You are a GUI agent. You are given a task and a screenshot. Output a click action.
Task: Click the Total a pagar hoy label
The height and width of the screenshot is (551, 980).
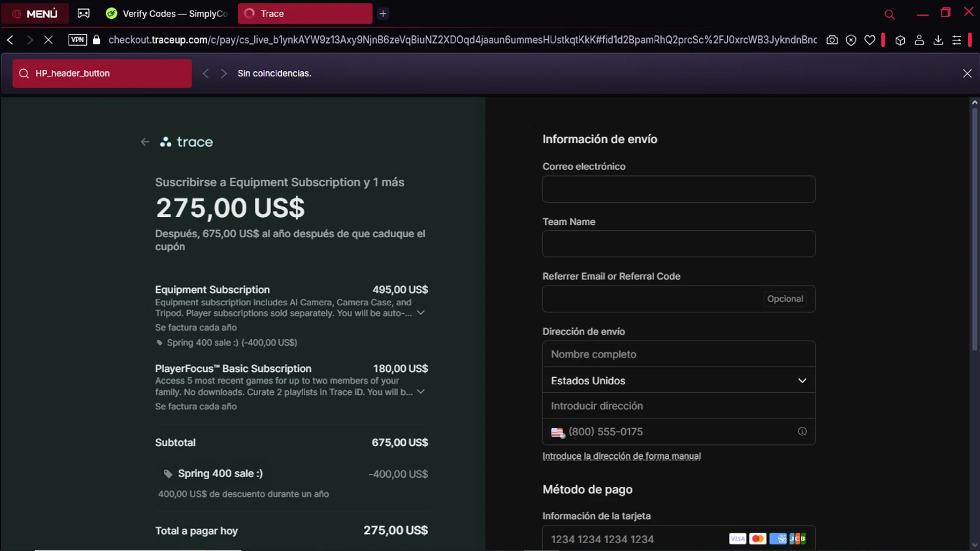197,531
